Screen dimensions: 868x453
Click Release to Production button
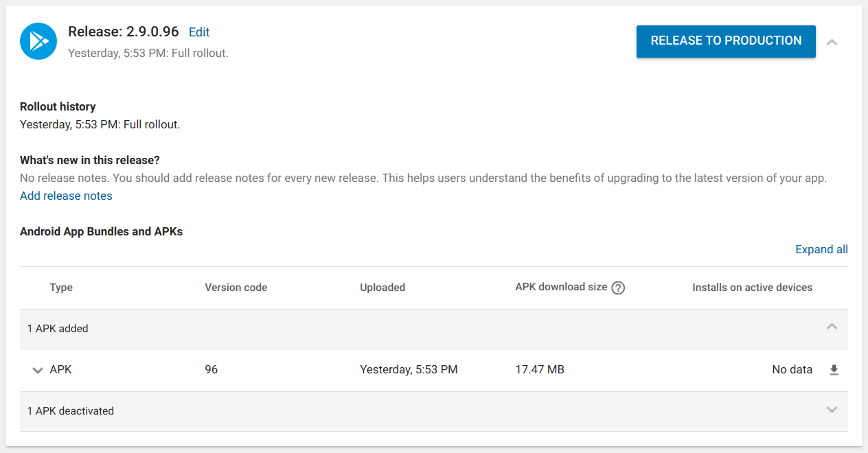(x=726, y=41)
